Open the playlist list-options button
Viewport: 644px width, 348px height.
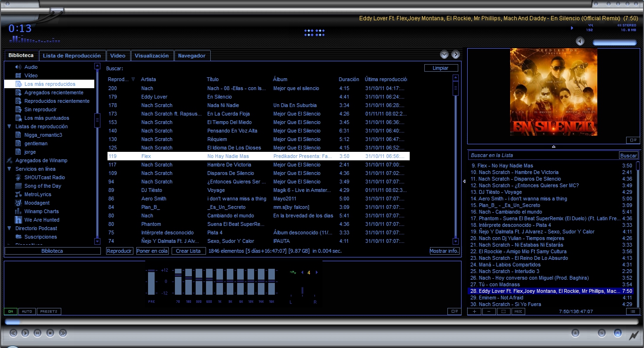click(x=633, y=311)
